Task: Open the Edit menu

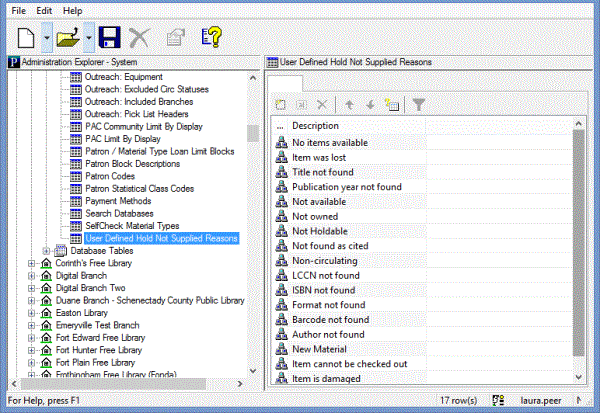Action: coord(44,9)
